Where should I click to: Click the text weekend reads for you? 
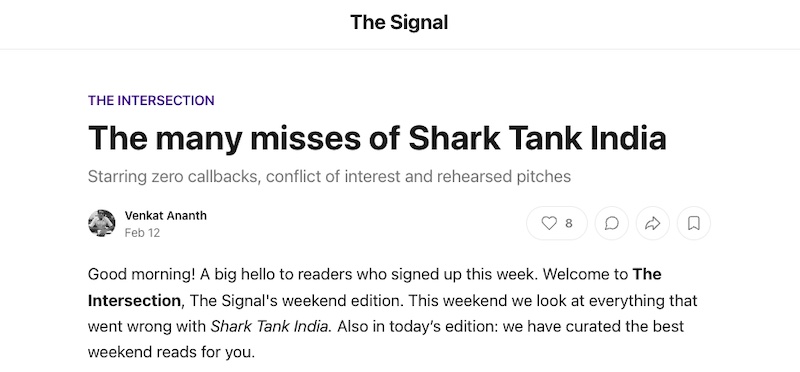click(x=171, y=353)
